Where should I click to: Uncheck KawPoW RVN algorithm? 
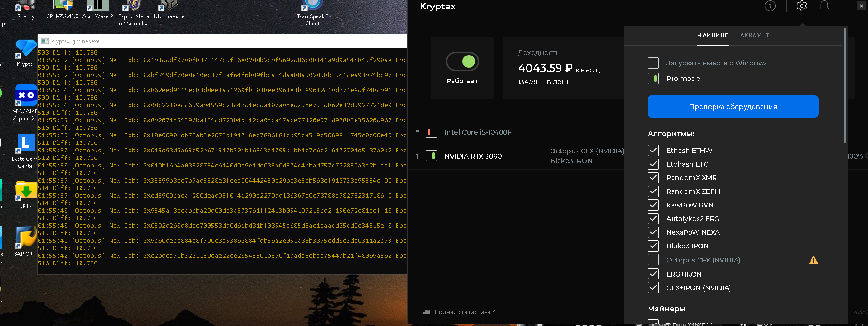653,205
